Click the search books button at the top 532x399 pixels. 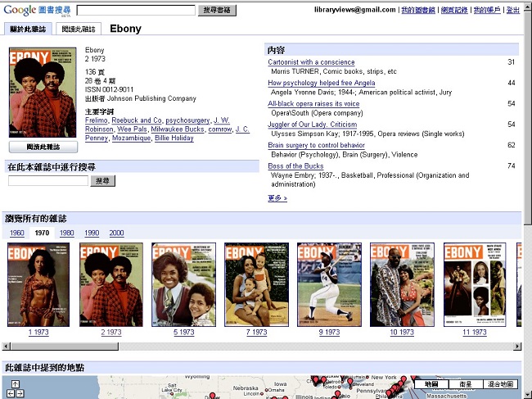(x=217, y=10)
